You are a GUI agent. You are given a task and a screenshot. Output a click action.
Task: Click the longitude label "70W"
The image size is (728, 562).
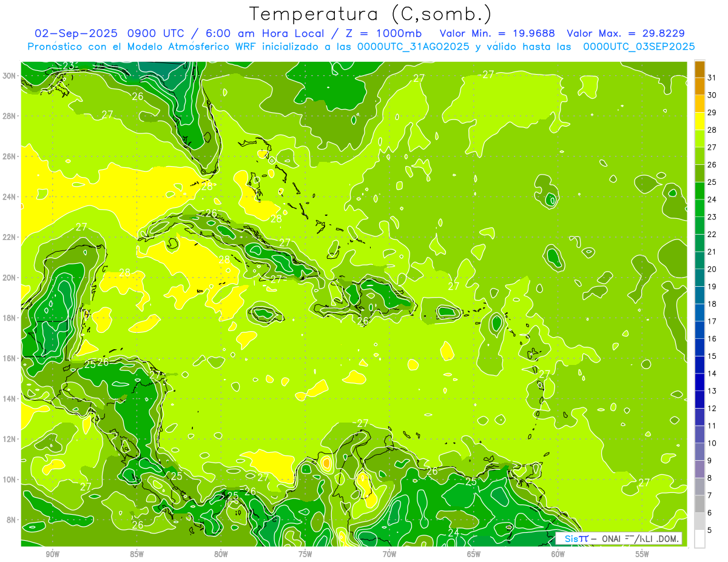[389, 554]
